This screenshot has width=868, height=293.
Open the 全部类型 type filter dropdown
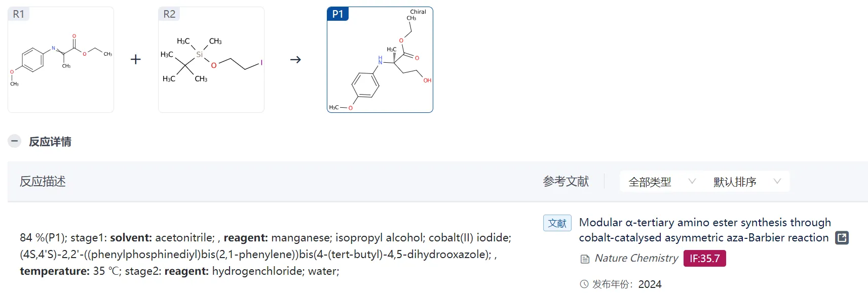click(x=662, y=182)
